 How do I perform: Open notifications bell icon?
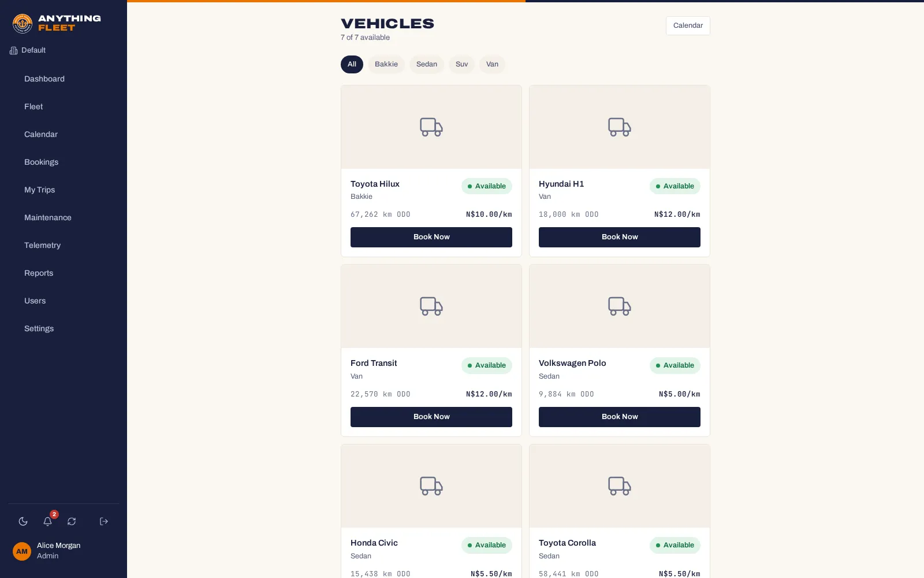coord(48,521)
